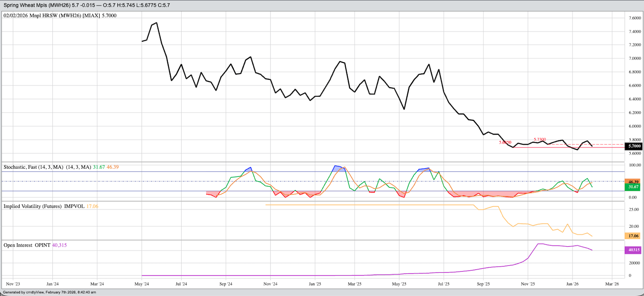Click the orange 17.06 implied volatility tag
The height and width of the screenshot is (296, 644).
pyautogui.click(x=633, y=236)
